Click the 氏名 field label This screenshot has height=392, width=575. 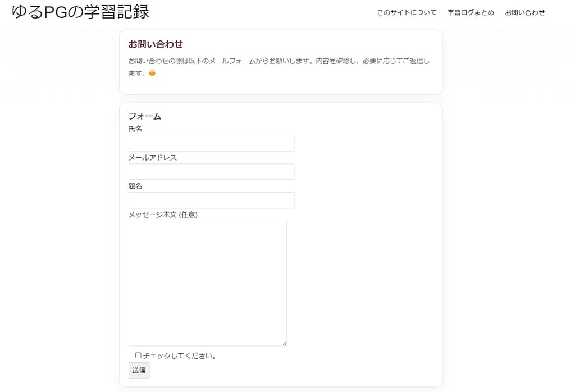135,129
